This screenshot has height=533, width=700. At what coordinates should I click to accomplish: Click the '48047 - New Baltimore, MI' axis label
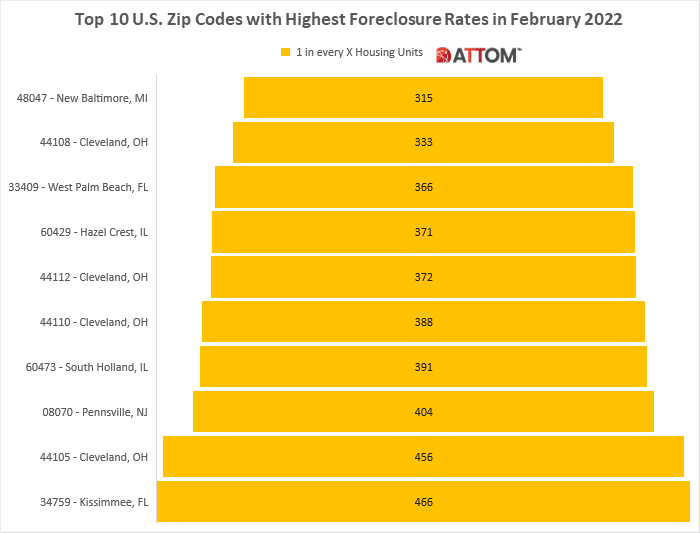coord(82,98)
